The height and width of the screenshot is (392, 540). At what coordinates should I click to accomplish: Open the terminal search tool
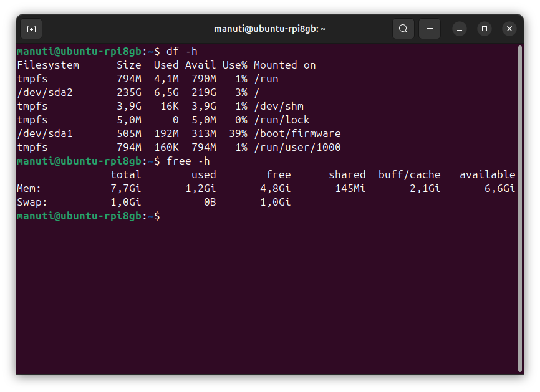coord(403,29)
